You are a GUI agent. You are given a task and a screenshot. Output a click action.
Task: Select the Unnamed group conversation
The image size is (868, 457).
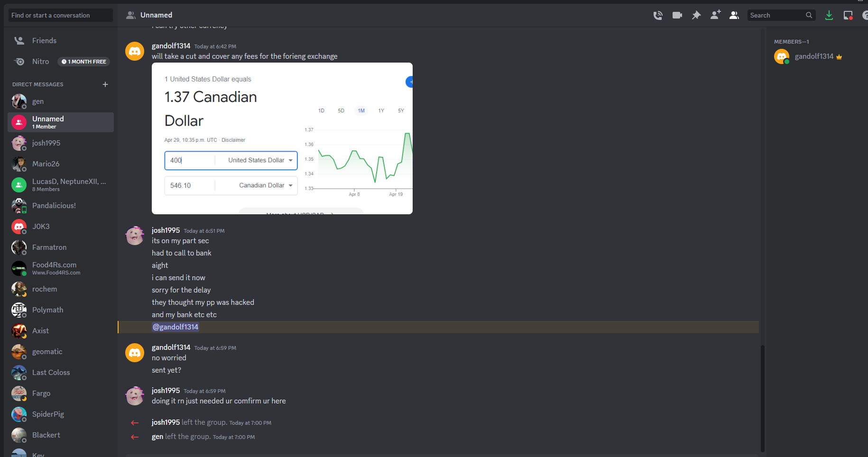click(x=61, y=122)
